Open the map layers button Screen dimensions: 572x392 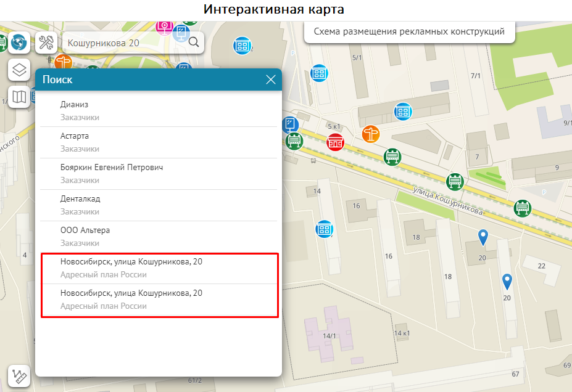pos(19,70)
